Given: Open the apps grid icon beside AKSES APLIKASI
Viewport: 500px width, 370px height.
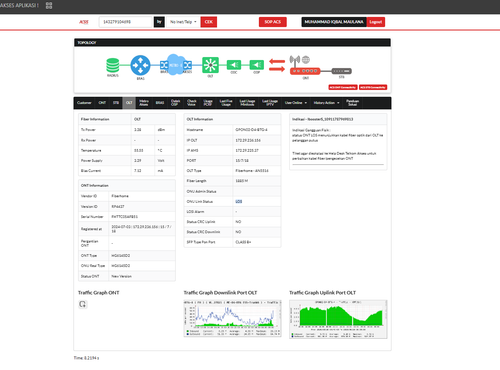Looking at the screenshot, I should [x=49, y=5].
